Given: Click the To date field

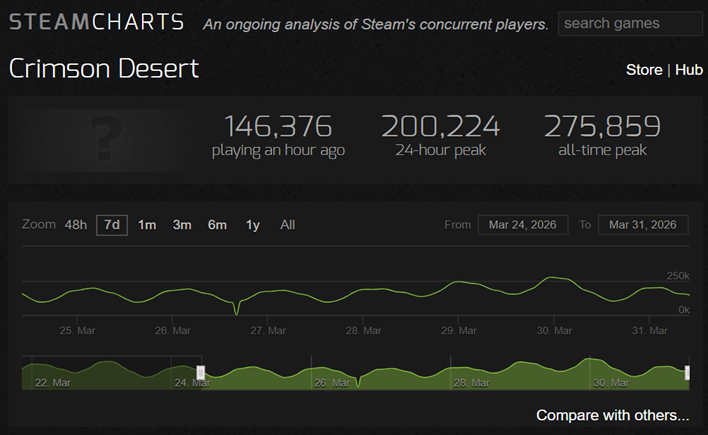Looking at the screenshot, I should click(643, 225).
